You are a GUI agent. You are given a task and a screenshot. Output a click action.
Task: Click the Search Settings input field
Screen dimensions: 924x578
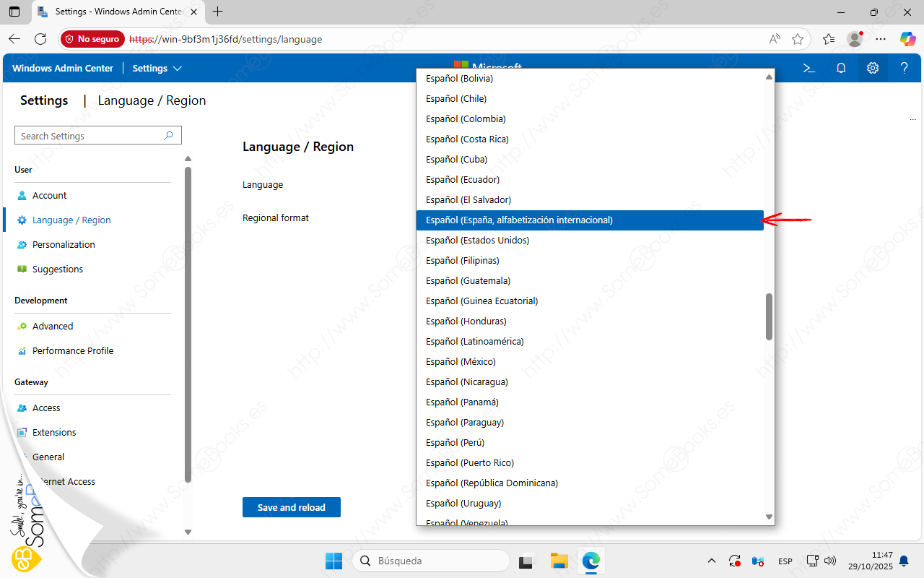[x=90, y=136]
